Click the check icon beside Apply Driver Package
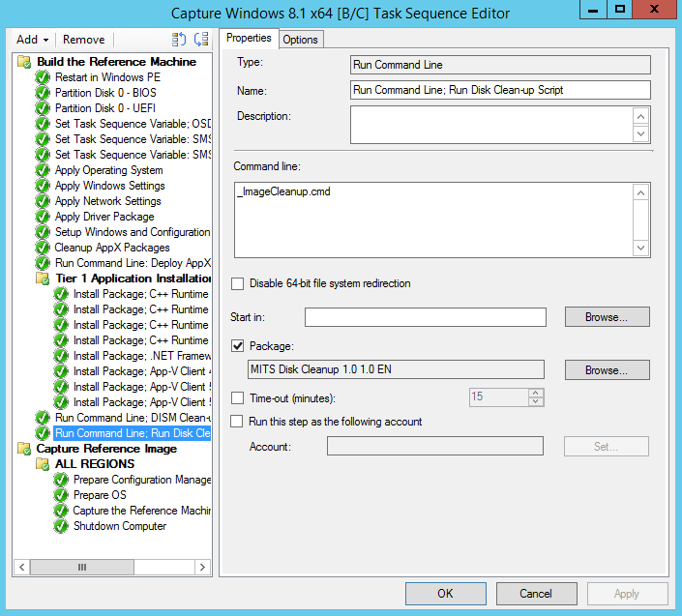 (x=43, y=217)
